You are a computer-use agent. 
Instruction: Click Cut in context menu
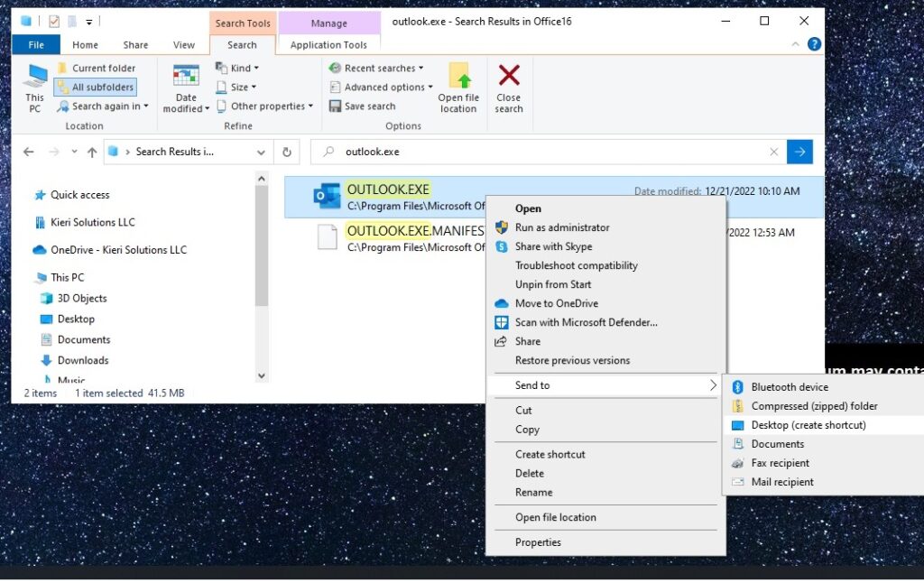pos(605,411)
